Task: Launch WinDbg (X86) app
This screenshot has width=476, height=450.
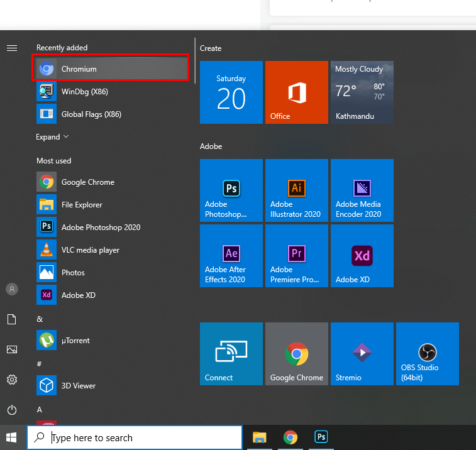Action: (111, 91)
